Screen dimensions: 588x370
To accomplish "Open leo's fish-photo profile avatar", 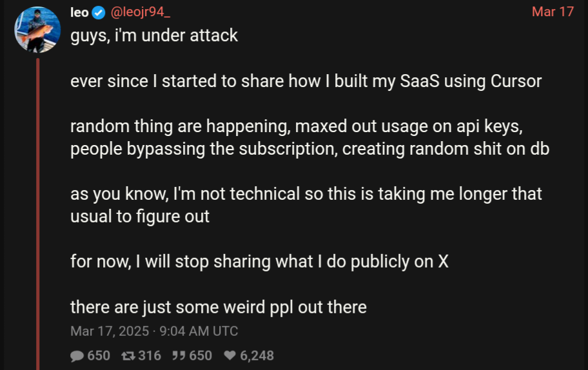I will point(37,30).
